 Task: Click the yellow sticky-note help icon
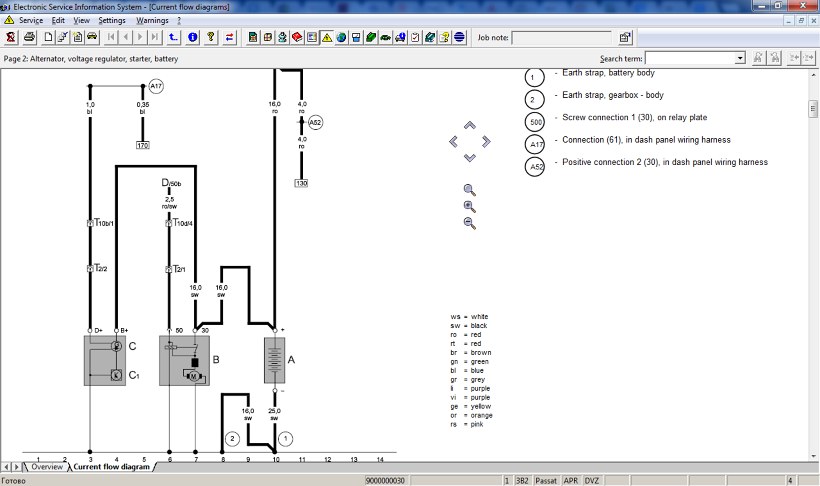coord(445,37)
